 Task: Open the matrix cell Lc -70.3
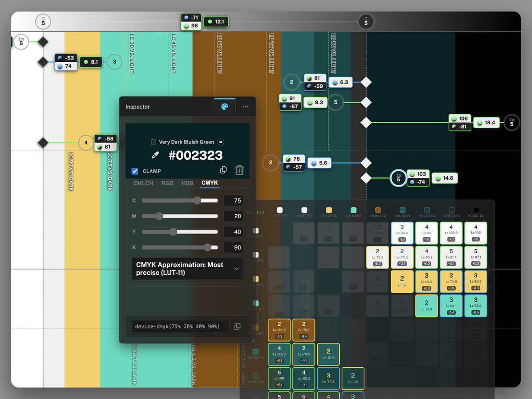[328, 378]
